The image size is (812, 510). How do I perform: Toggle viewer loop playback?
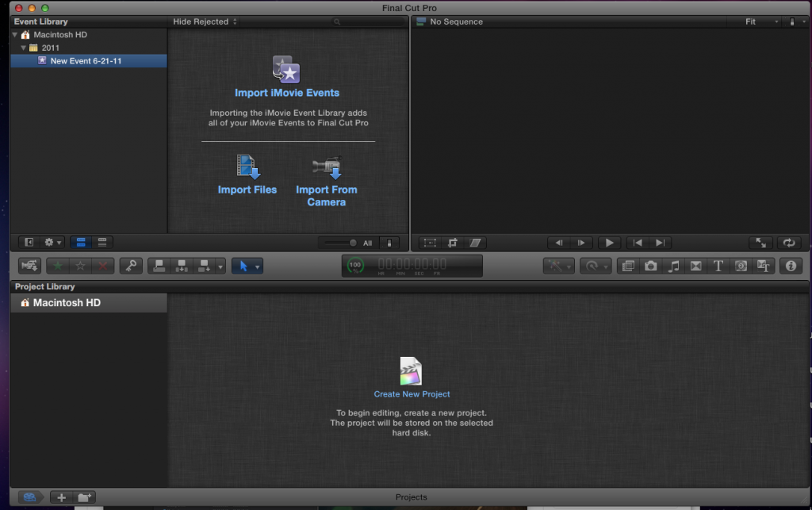tap(788, 243)
